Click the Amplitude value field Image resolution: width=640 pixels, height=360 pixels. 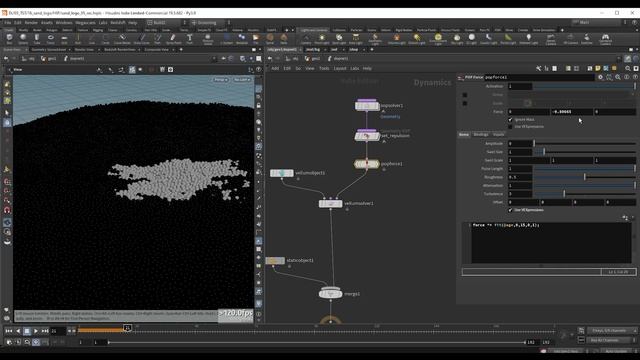[x=520, y=143]
